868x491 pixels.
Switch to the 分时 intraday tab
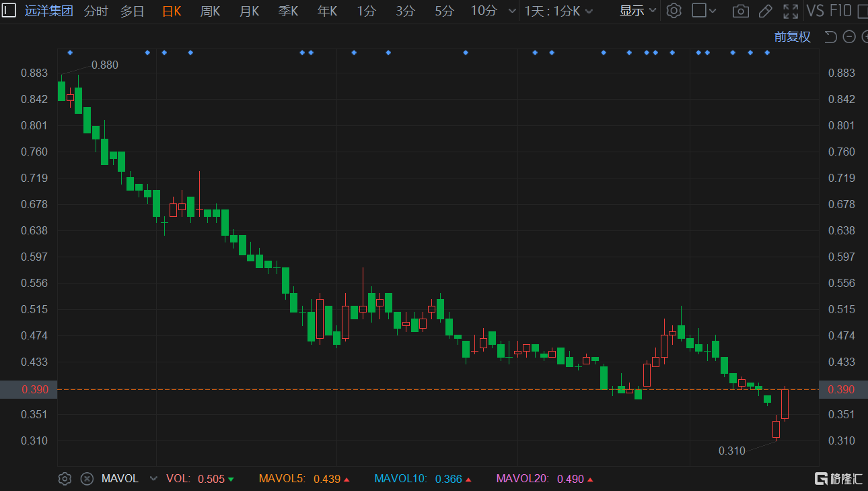tap(96, 11)
